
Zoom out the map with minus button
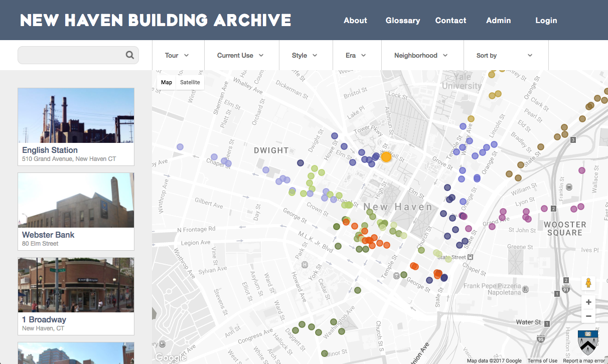(588, 316)
